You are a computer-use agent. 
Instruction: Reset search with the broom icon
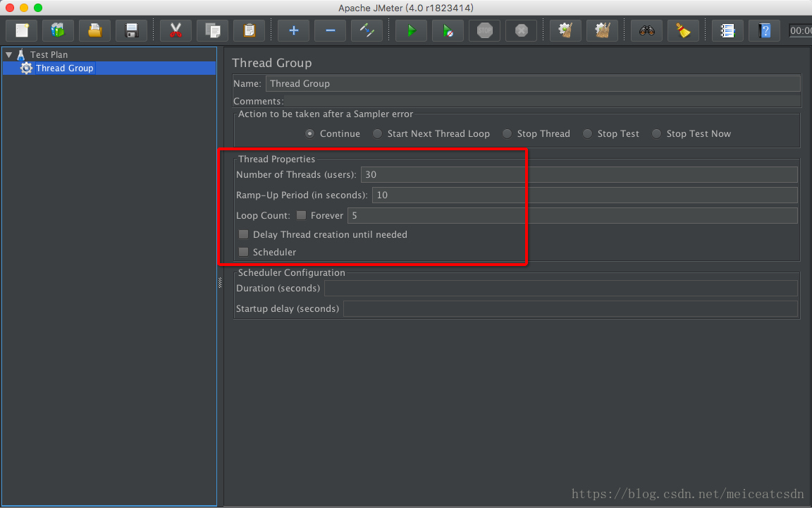[684, 30]
